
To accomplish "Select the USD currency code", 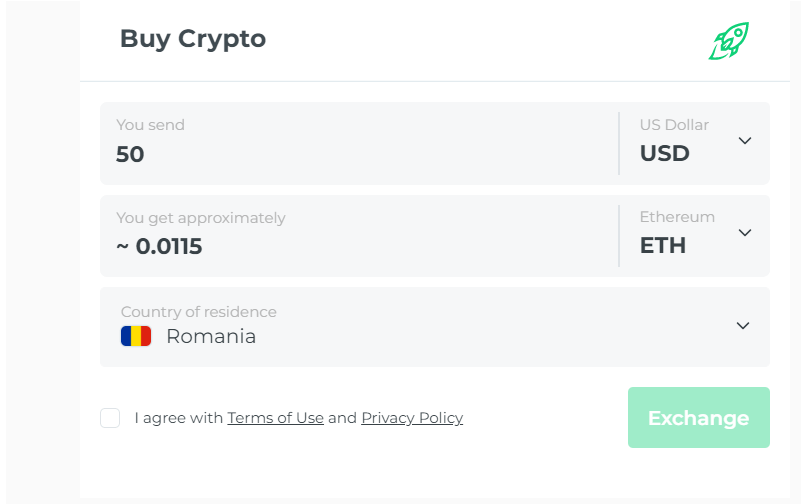I will pos(665,153).
